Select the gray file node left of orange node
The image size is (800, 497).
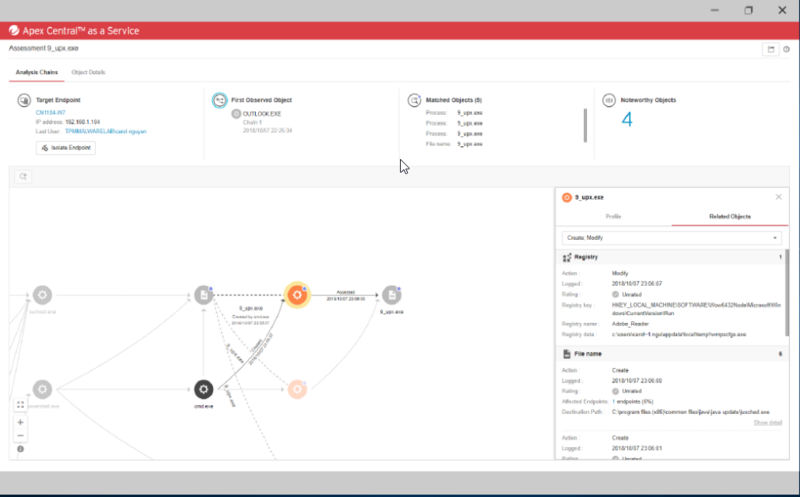(204, 295)
